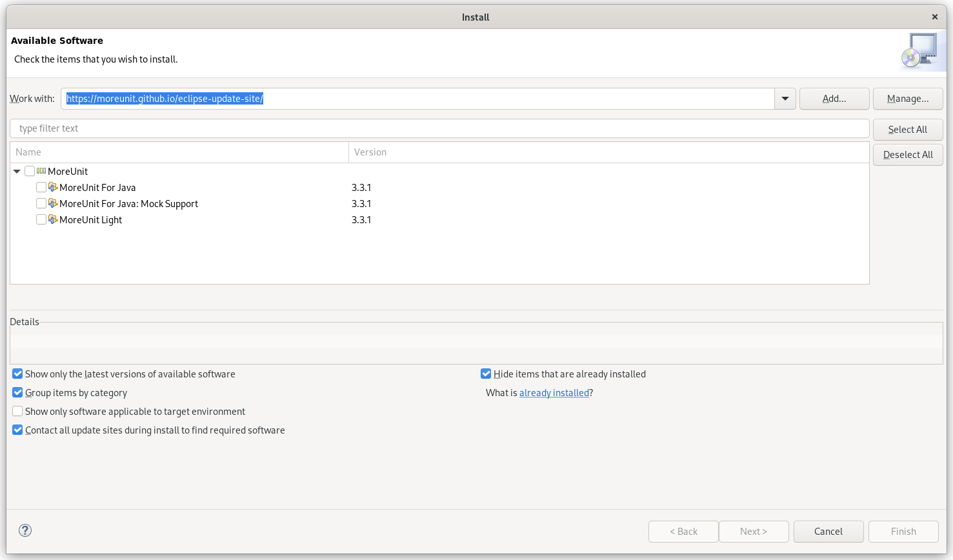Click the MoreUnit category icon
953x560 pixels.
(x=41, y=171)
